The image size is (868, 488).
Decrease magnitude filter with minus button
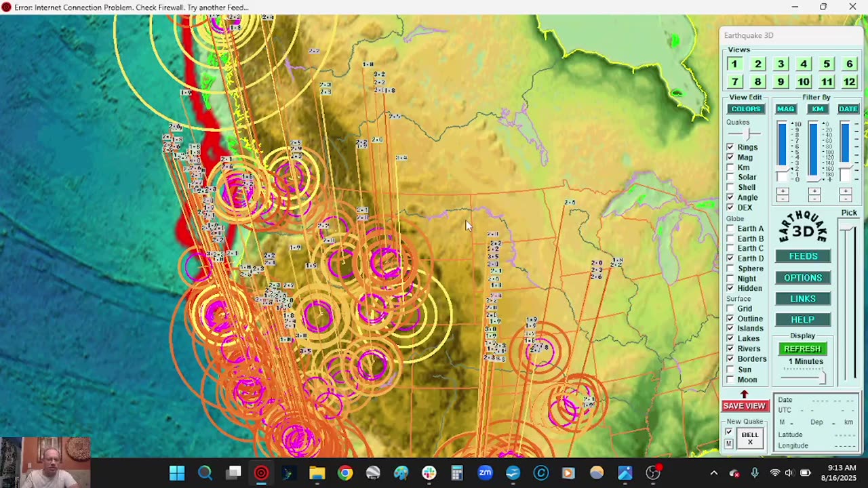tap(783, 199)
